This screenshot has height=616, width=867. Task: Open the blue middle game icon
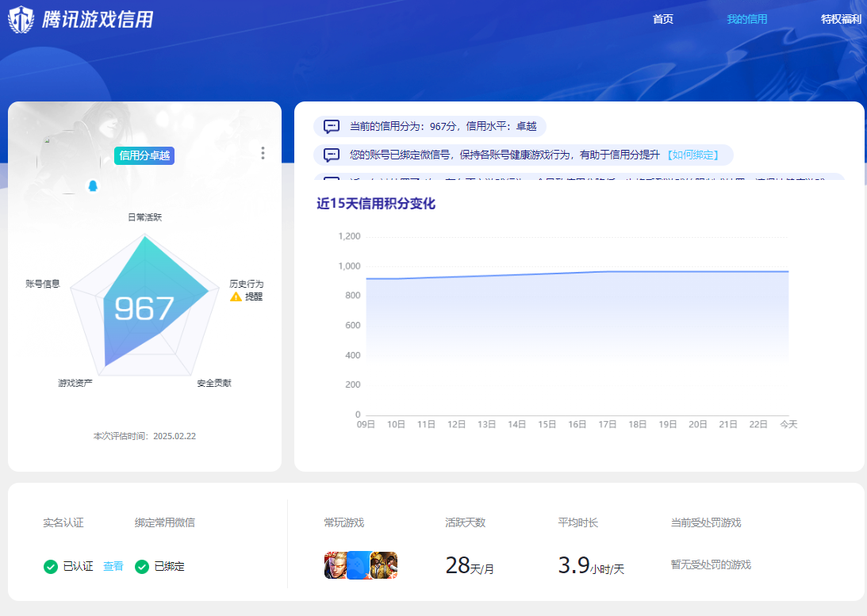[359, 565]
